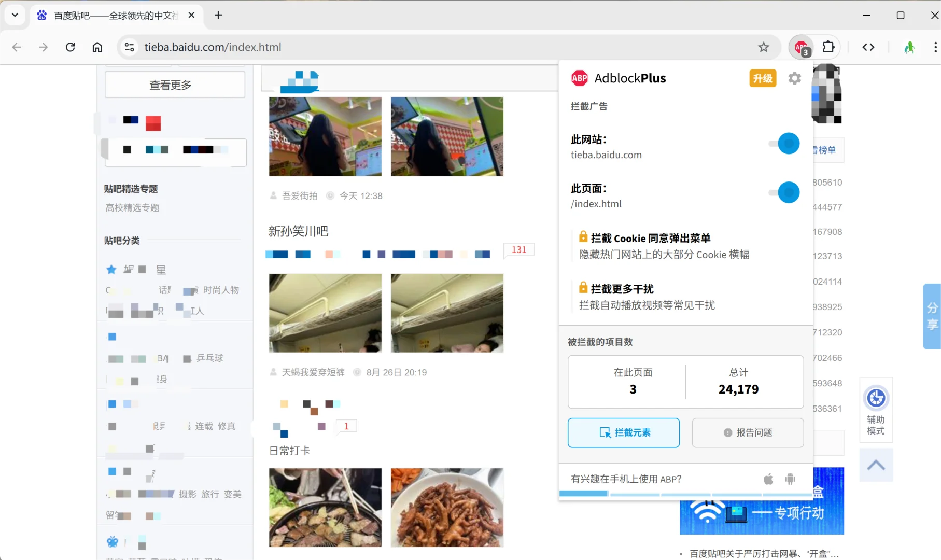The image size is (941, 560).
Task: Click the 升级 upgrade button in AdblockPlus
Action: [762, 78]
